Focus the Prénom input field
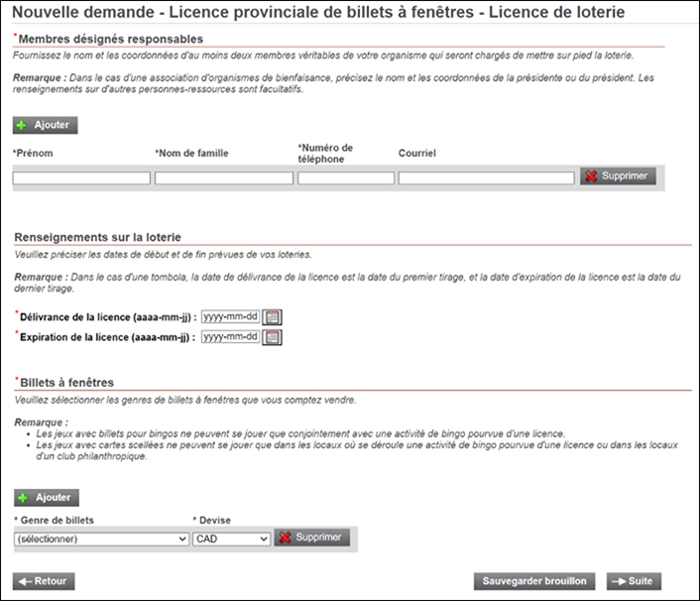Viewport: 700px width, 601px height. tap(81, 179)
